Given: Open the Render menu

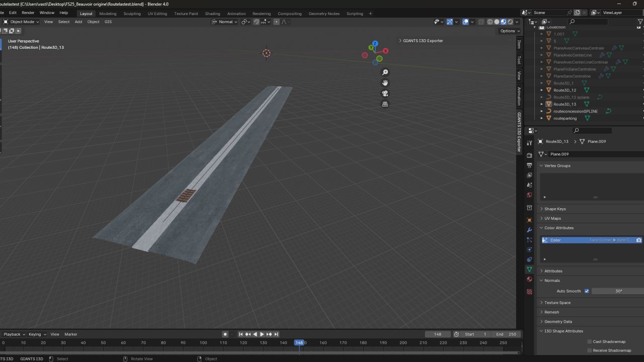Looking at the screenshot, I should tap(28, 13).
